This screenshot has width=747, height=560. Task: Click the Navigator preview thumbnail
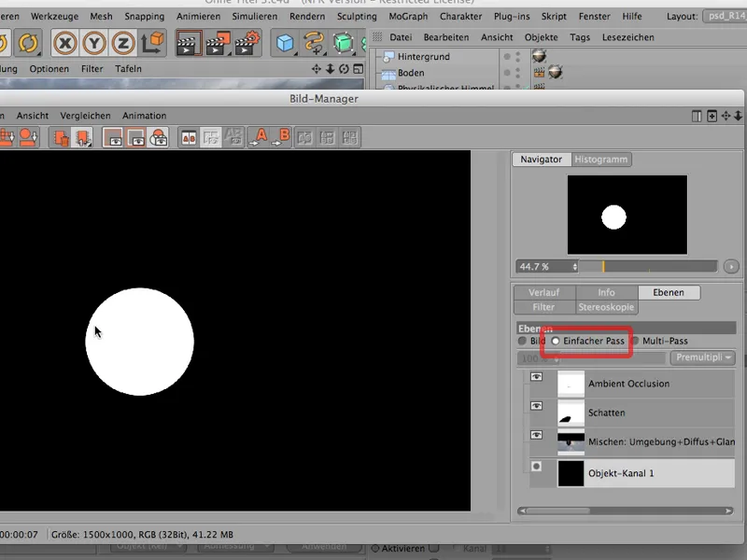point(627,215)
